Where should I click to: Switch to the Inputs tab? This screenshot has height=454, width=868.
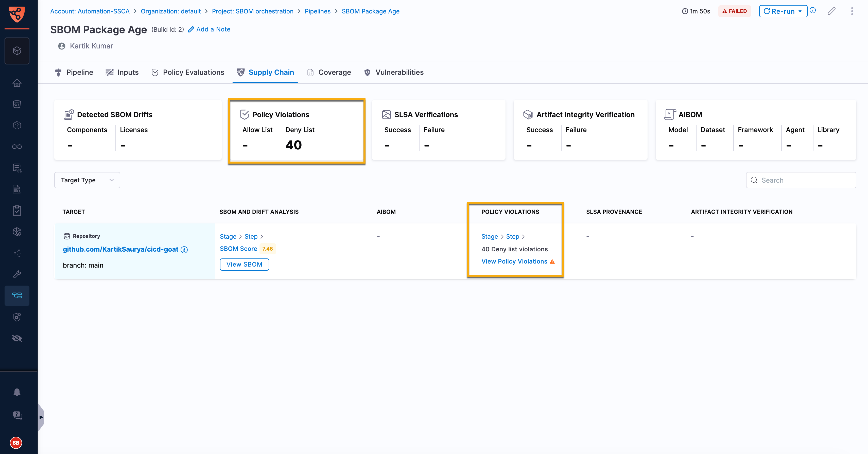[122, 73]
